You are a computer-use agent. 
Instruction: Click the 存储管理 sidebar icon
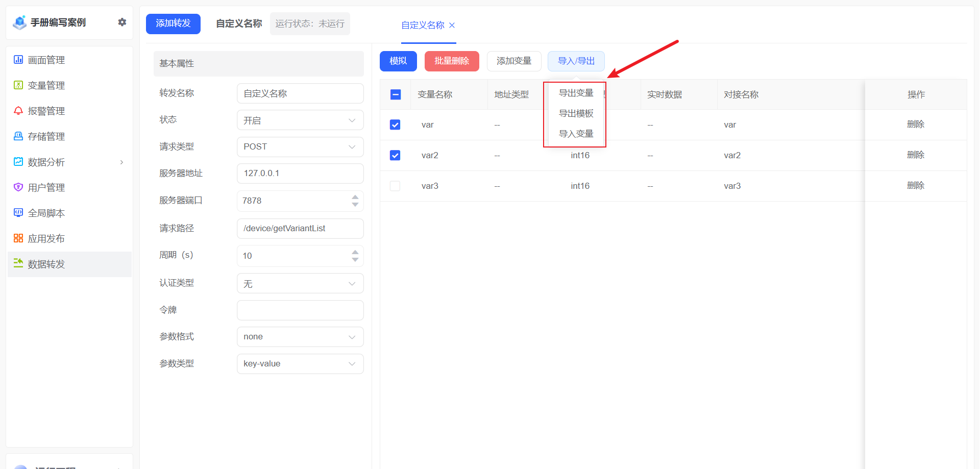pyautogui.click(x=18, y=136)
